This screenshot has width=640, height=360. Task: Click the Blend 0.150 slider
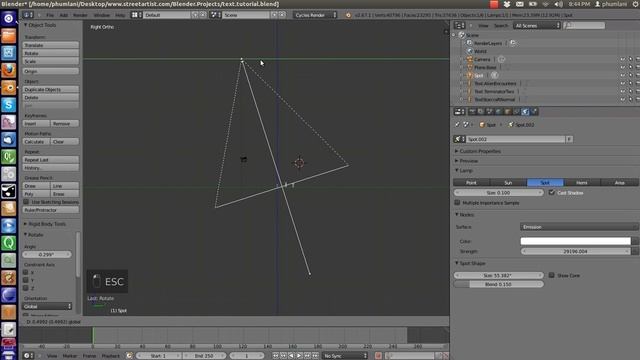pyautogui.click(x=498, y=284)
